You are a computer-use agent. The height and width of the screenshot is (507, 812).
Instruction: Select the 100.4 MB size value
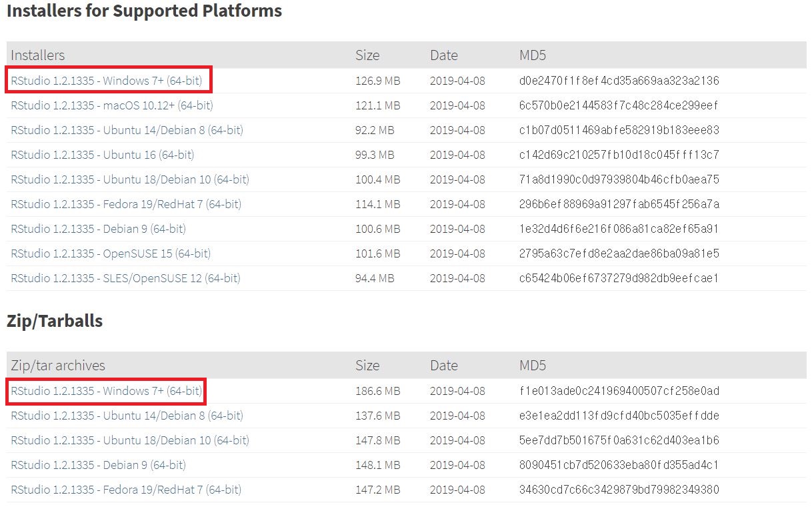point(378,179)
